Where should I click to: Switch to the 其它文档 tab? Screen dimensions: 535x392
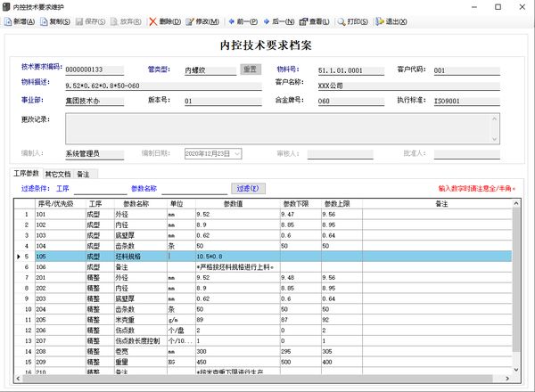[x=58, y=173]
